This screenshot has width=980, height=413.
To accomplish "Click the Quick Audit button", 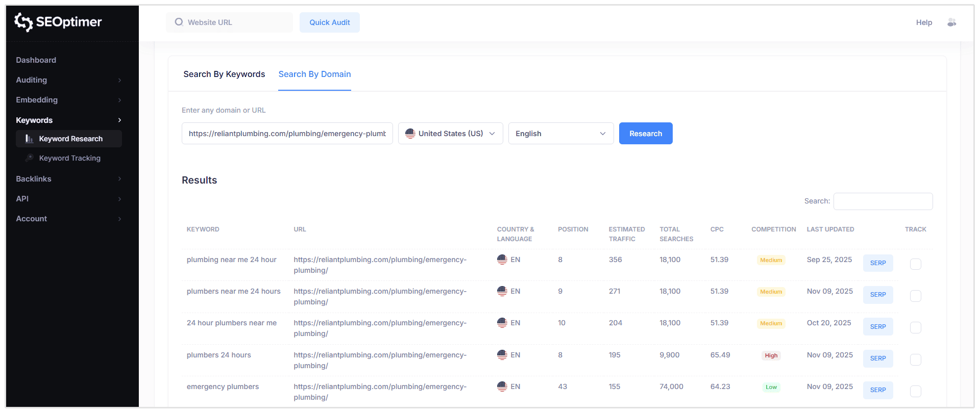I will coord(329,22).
